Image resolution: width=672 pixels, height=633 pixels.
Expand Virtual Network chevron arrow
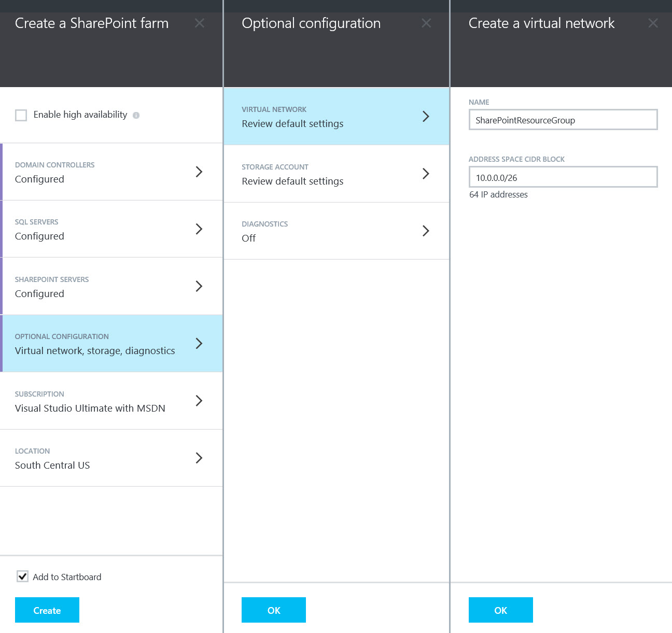426,116
